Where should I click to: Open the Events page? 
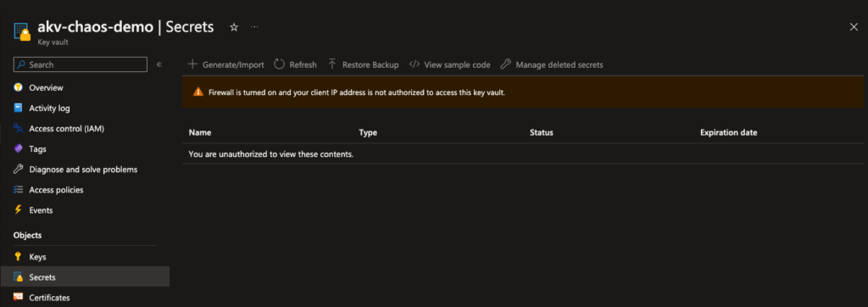41,210
